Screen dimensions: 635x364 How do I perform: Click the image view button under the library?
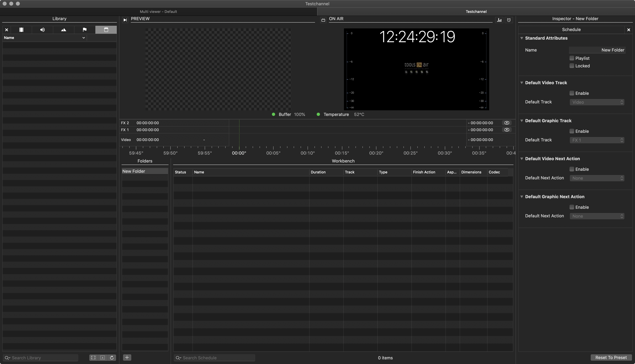102,358
